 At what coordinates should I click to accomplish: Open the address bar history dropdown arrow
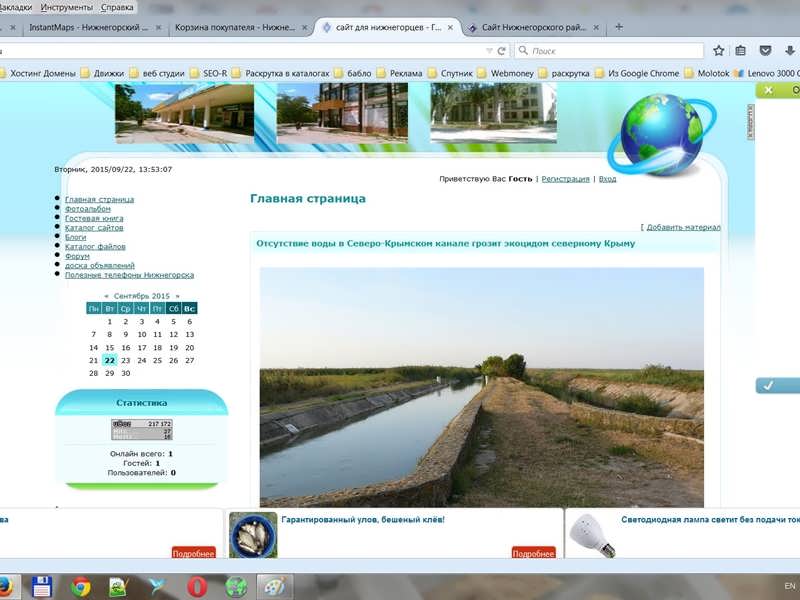point(489,50)
